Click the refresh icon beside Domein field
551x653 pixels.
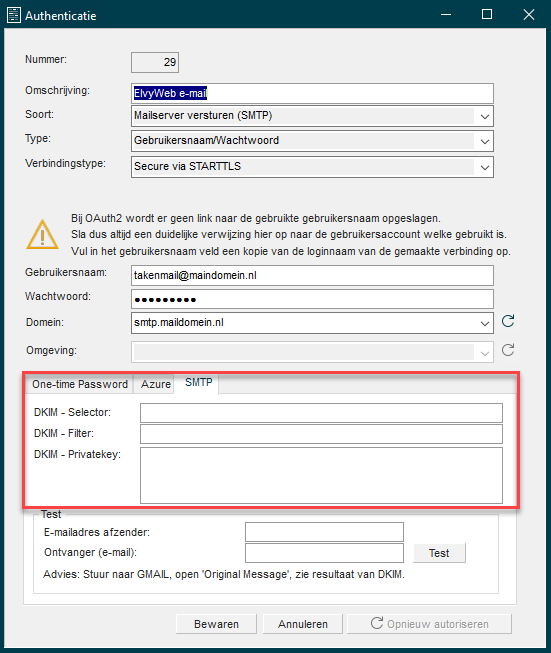coord(508,321)
